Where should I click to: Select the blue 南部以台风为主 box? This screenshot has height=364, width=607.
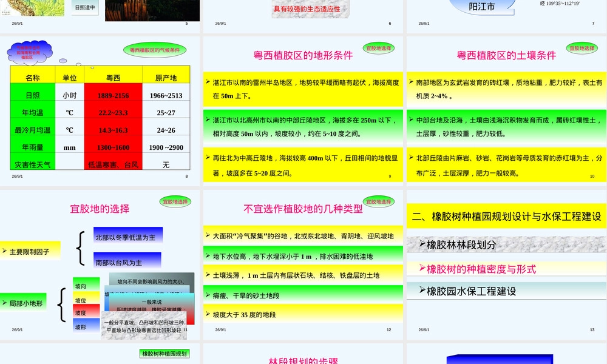pos(127,260)
